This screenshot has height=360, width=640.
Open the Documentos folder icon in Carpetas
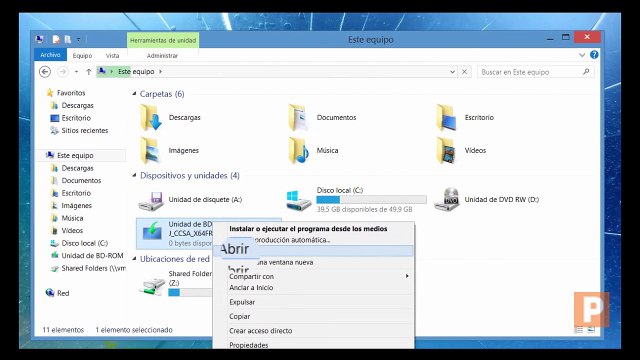click(x=299, y=118)
